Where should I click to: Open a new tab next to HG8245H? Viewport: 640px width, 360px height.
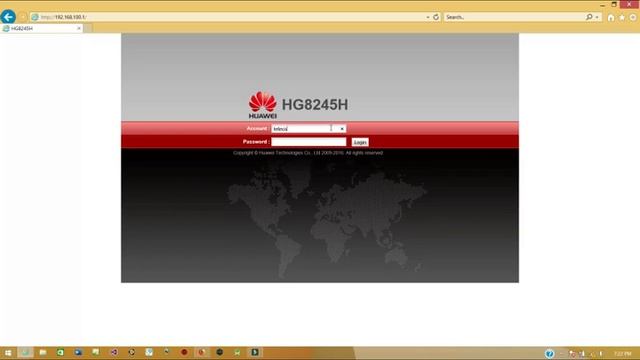pos(88,29)
